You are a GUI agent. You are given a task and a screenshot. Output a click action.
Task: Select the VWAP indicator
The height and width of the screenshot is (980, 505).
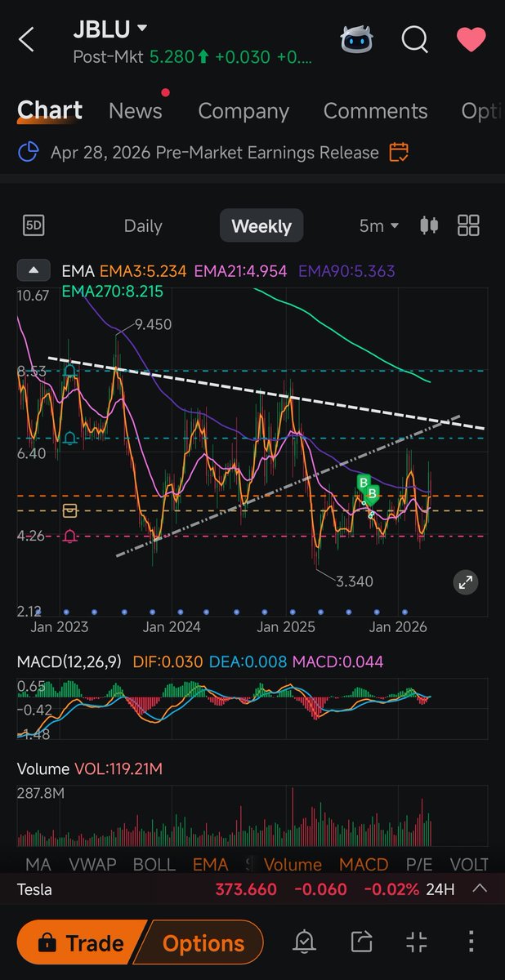coord(92,864)
